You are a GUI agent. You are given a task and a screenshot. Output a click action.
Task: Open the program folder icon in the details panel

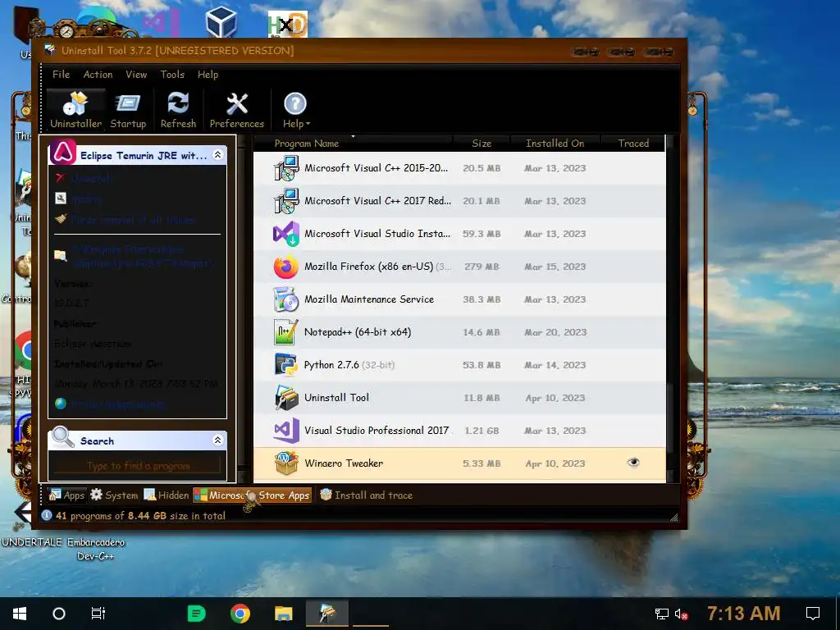pyautogui.click(x=61, y=256)
